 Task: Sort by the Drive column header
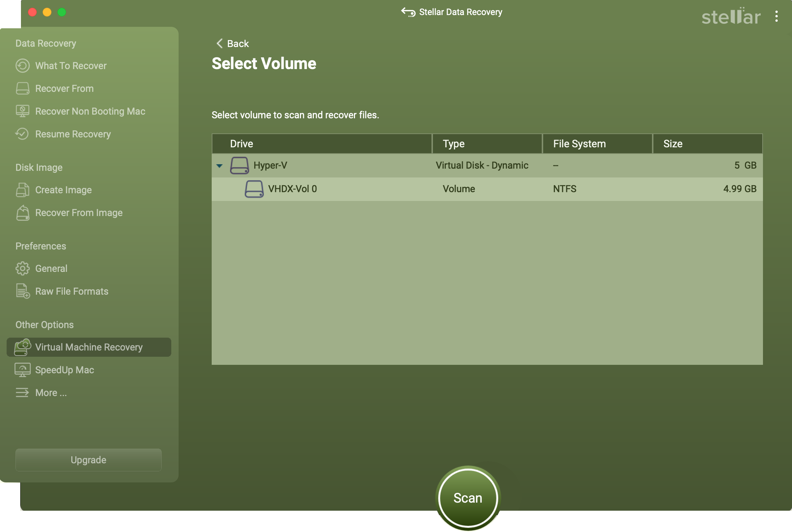coord(322,144)
